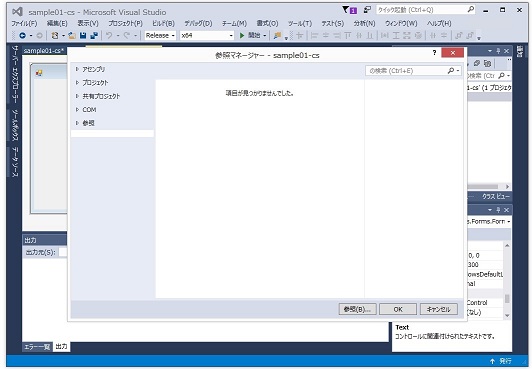The image size is (532, 369).
Task: Click the 参照(B)... browse button
Action: click(x=357, y=309)
